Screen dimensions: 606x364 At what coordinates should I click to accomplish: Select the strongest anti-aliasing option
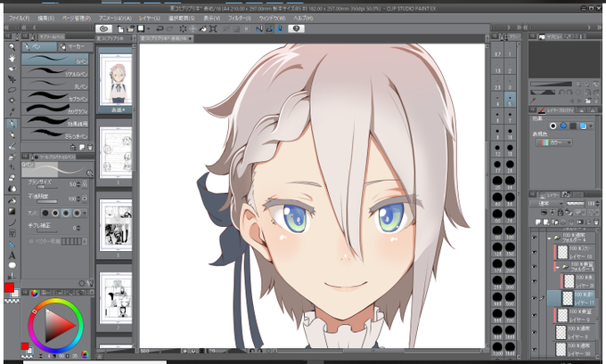pos(77,213)
